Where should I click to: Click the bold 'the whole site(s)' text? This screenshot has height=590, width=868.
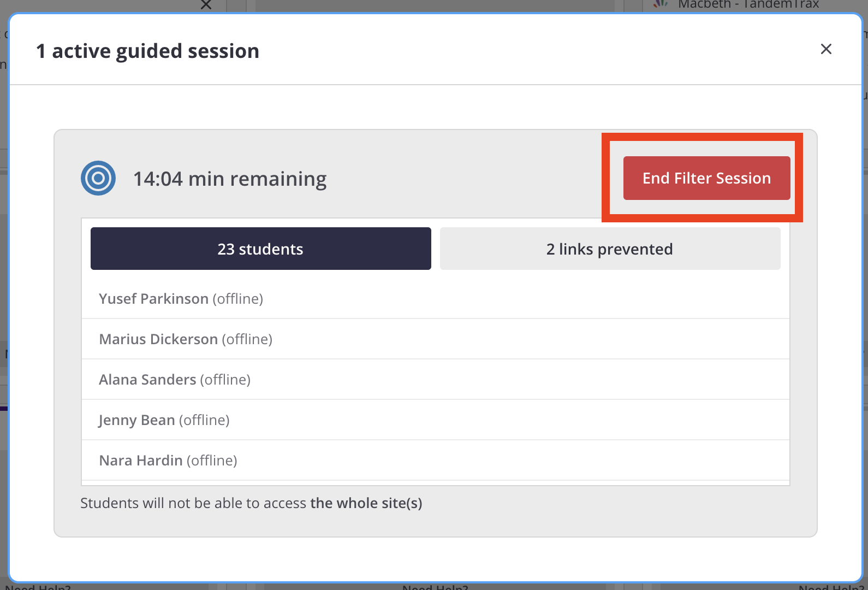point(366,503)
